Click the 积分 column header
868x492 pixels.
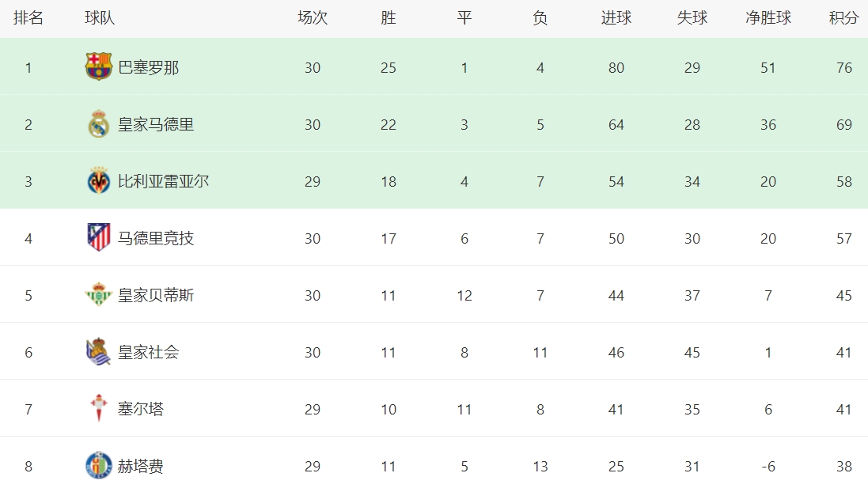[x=843, y=18]
